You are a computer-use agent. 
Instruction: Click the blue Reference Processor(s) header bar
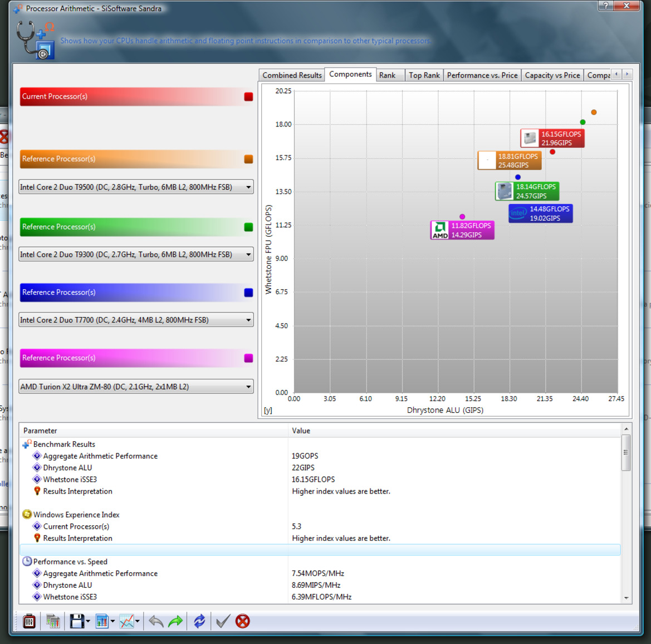pyautogui.click(x=136, y=292)
